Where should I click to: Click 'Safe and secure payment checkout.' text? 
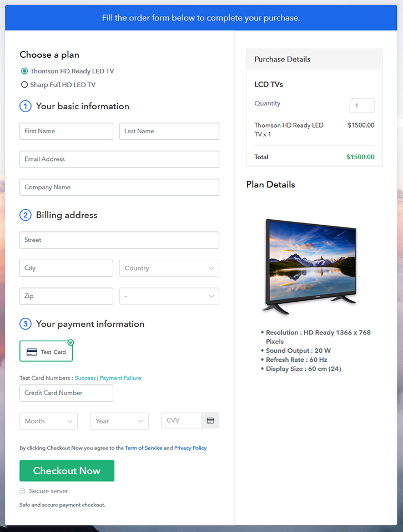(x=63, y=505)
